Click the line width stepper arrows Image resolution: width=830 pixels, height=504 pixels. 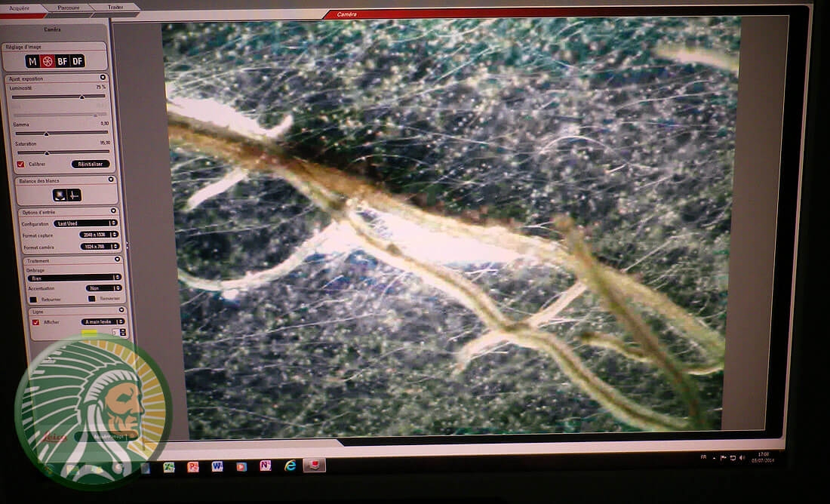(x=123, y=333)
